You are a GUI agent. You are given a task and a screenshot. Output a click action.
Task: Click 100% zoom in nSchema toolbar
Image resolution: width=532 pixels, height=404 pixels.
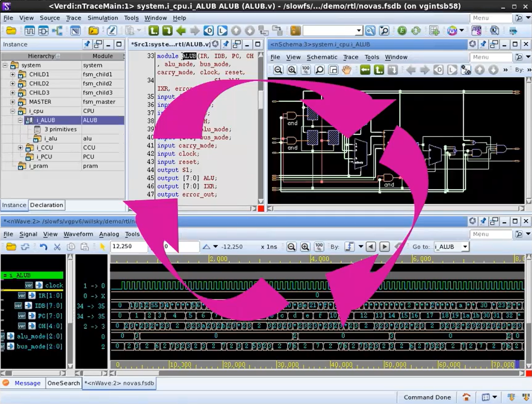tap(306, 70)
